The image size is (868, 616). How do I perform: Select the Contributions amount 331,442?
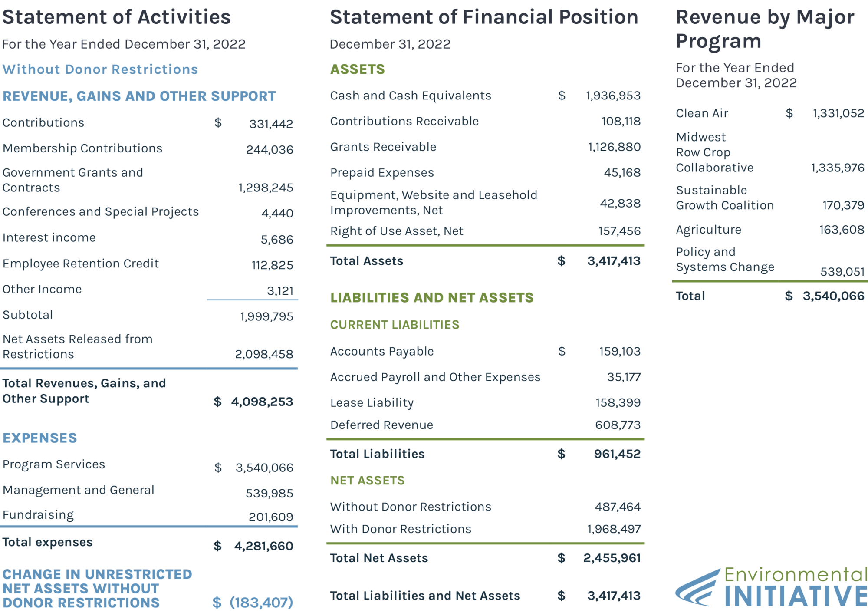pos(271,124)
